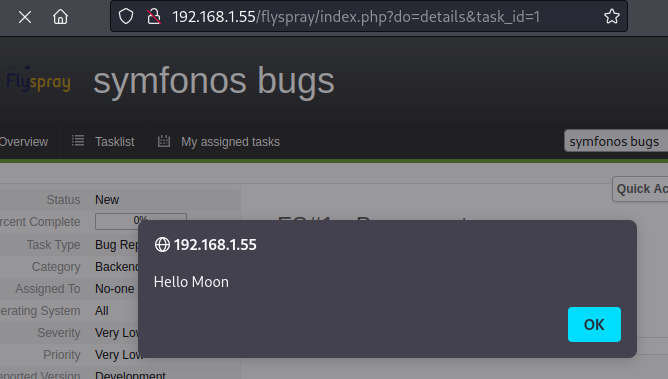The height and width of the screenshot is (379, 668).
Task: Bookmark this page with the star icon
Action: point(611,17)
